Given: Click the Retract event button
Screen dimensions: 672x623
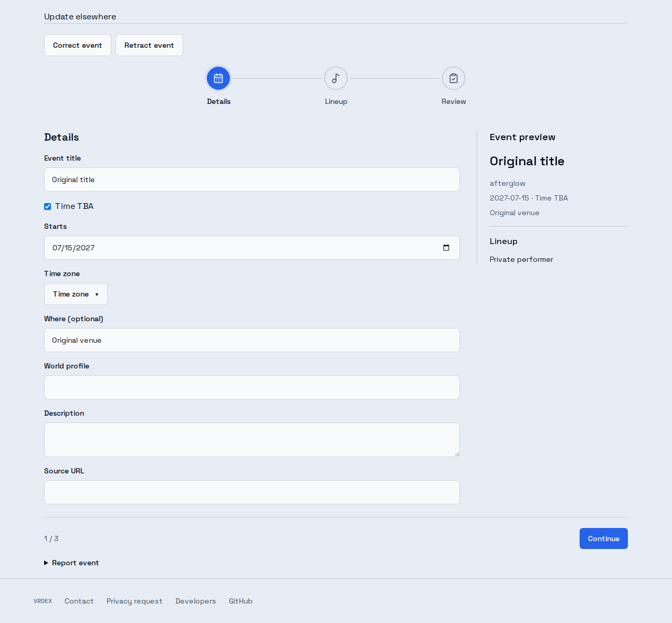Looking at the screenshot, I should [149, 45].
